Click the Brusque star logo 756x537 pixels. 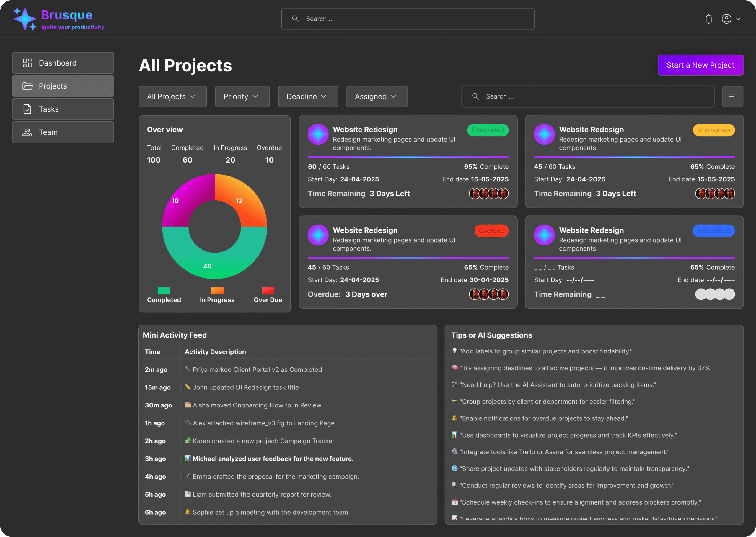tap(25, 19)
